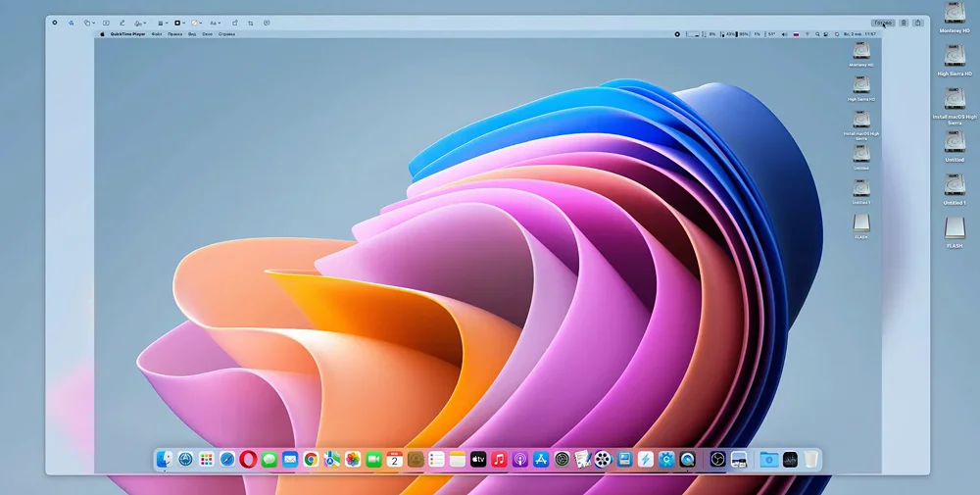Image resolution: width=980 pixels, height=495 pixels.
Task: Select the Sketch tool in markup toolbar
Action: [x=71, y=24]
